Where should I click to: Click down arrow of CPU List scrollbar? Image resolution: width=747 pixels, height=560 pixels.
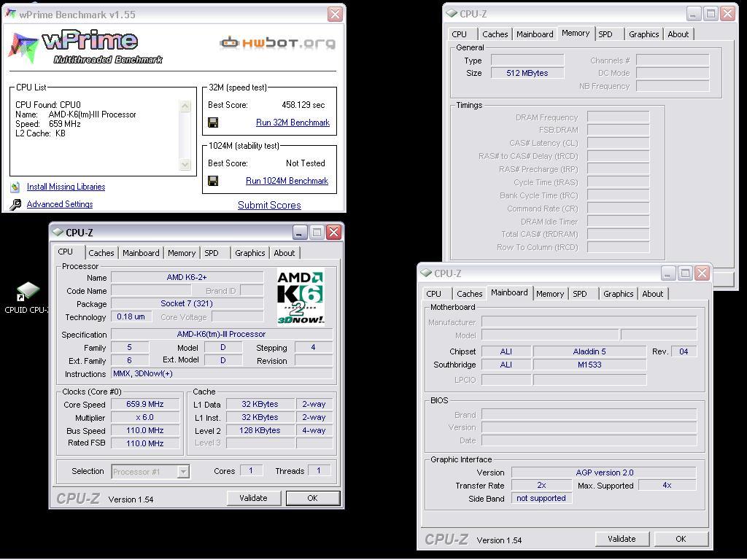tap(185, 164)
